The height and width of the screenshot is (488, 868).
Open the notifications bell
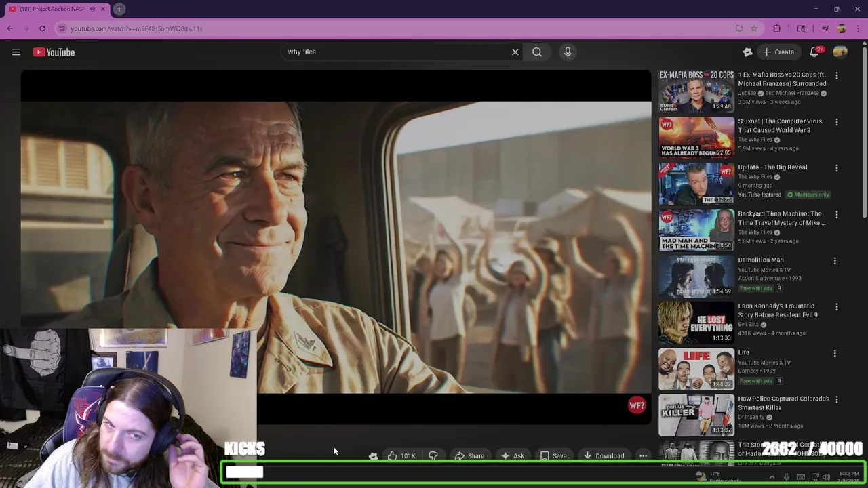(x=815, y=52)
